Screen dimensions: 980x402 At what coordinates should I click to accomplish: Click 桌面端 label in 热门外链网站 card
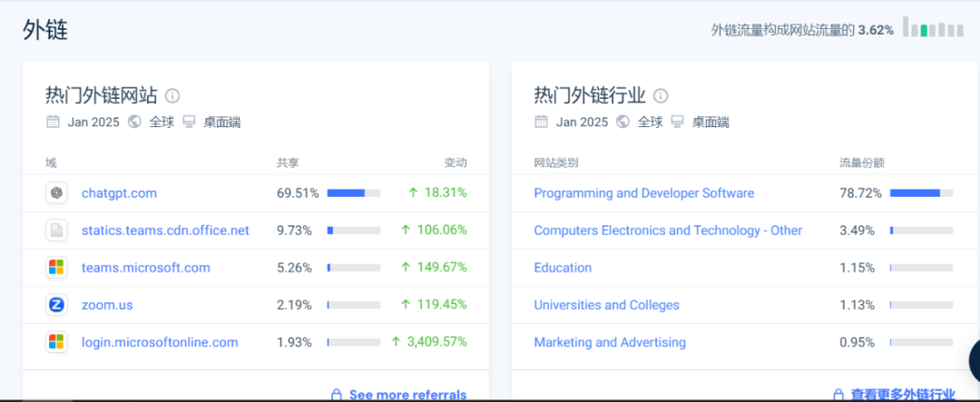tap(222, 123)
